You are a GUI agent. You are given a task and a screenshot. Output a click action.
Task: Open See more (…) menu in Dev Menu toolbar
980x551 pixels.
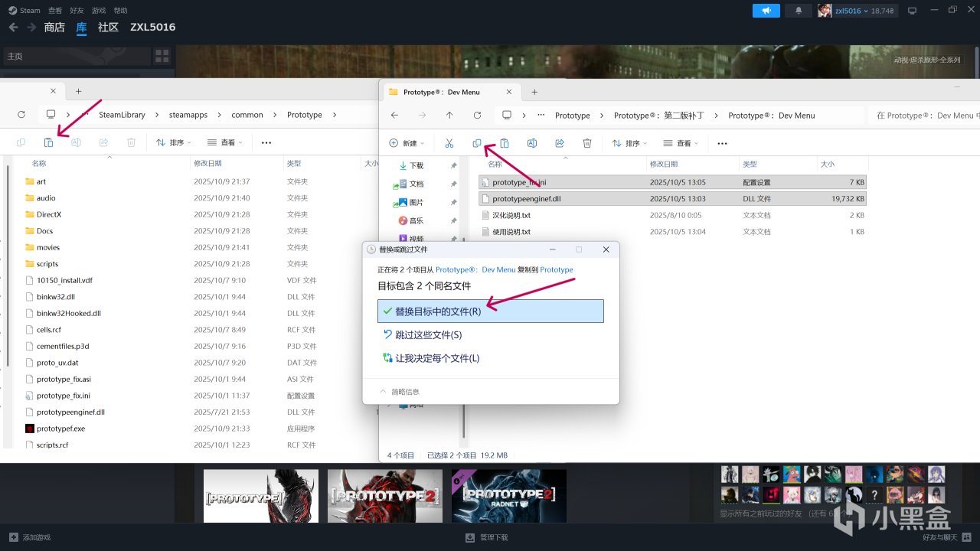tap(722, 143)
